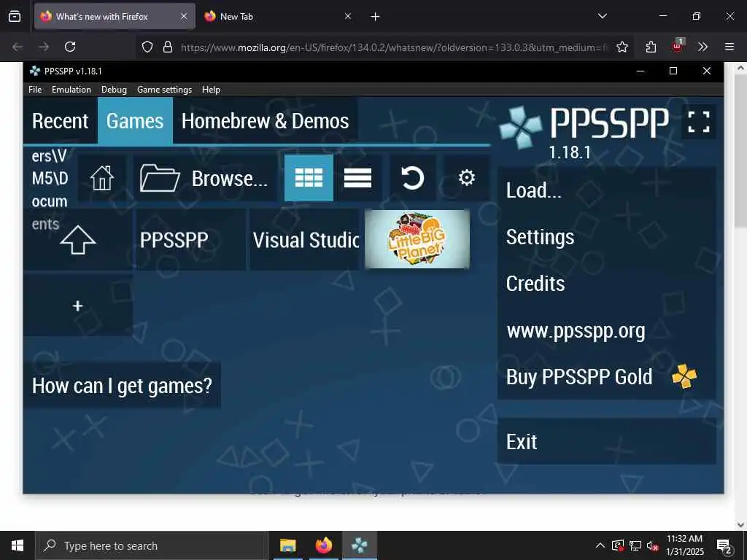The width and height of the screenshot is (747, 560).
Task: Show more Firefox toolbar tools
Action: click(x=703, y=47)
